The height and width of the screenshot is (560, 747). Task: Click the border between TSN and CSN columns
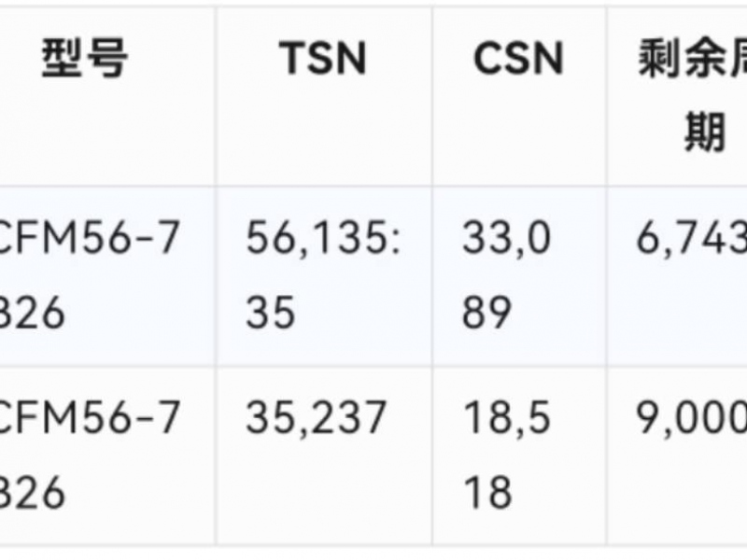point(432,276)
